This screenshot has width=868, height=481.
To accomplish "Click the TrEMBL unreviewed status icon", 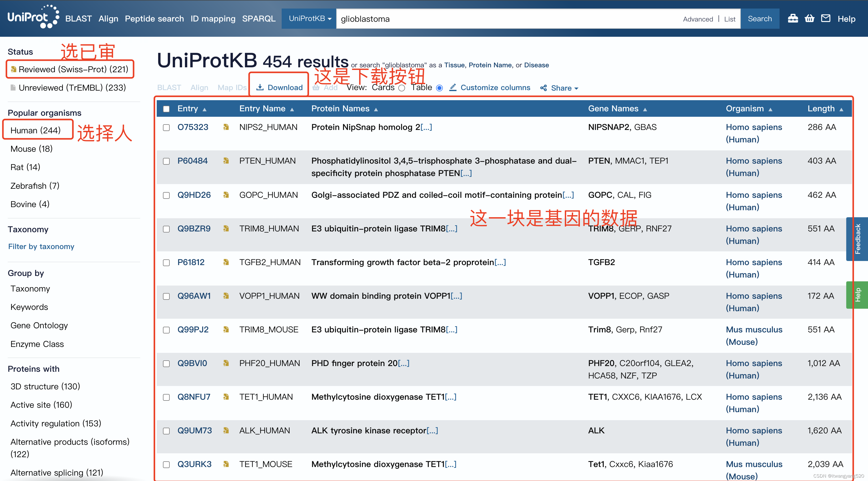I will point(13,88).
